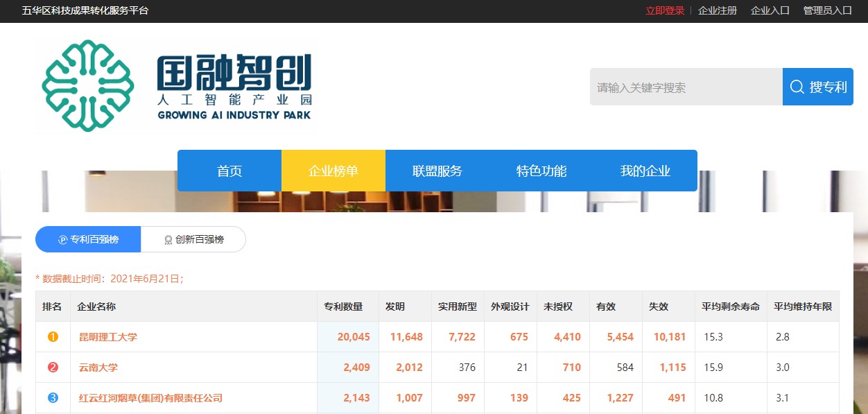Viewport: 868px width, 414px height.
Task: Click the 排名 column header
Action: point(52,307)
